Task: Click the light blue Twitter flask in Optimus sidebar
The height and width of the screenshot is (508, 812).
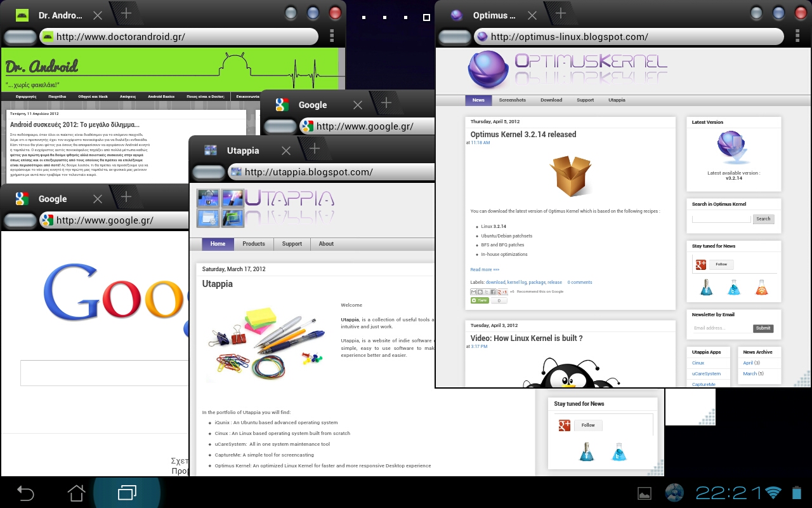Action: [734, 287]
